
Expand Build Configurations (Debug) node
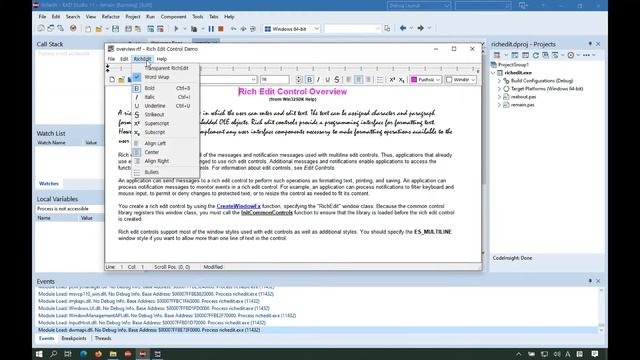(x=499, y=81)
